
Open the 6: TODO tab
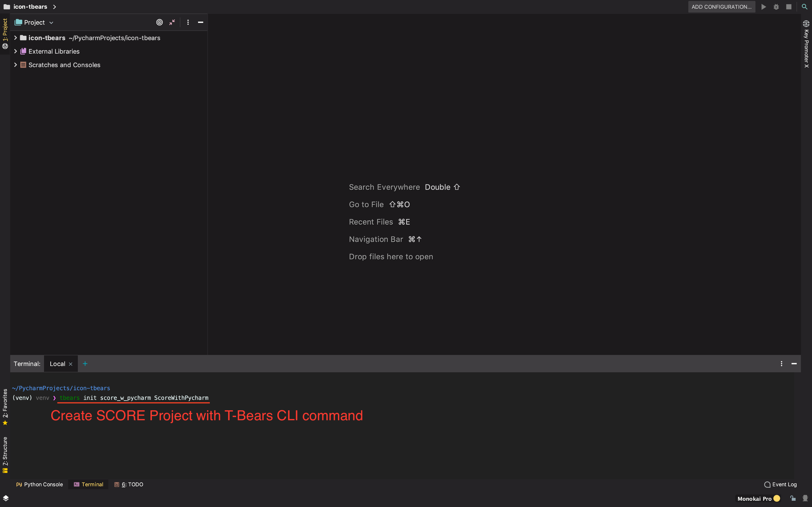click(x=129, y=485)
